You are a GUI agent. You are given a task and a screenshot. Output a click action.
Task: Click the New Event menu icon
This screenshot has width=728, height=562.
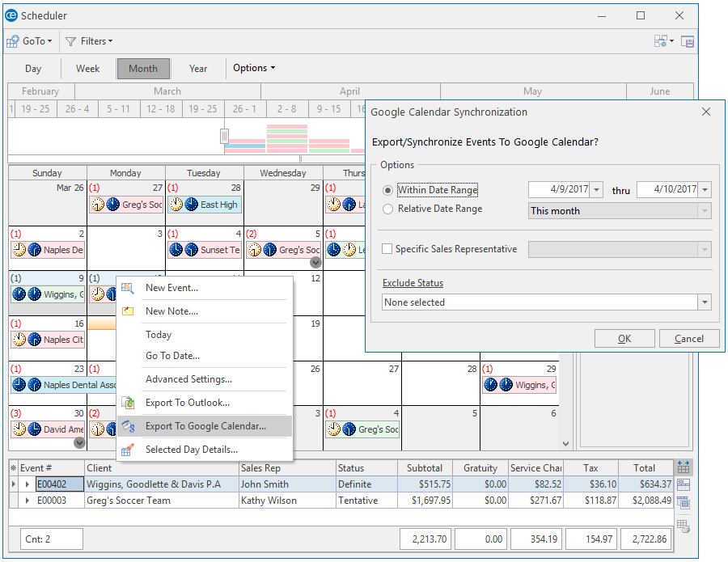[128, 288]
